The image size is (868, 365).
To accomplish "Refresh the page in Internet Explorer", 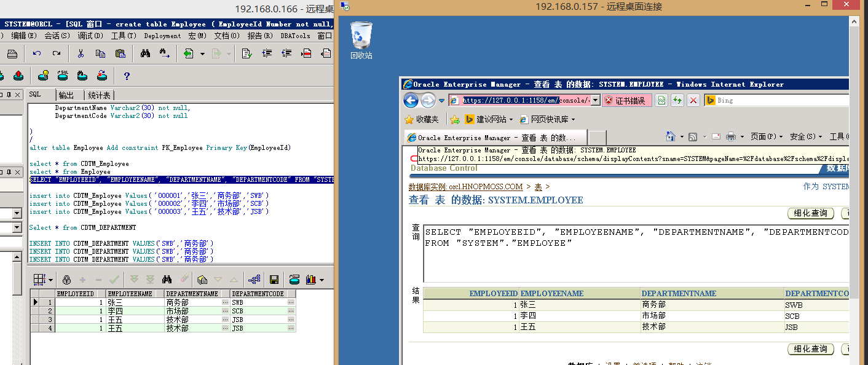I will tap(677, 100).
